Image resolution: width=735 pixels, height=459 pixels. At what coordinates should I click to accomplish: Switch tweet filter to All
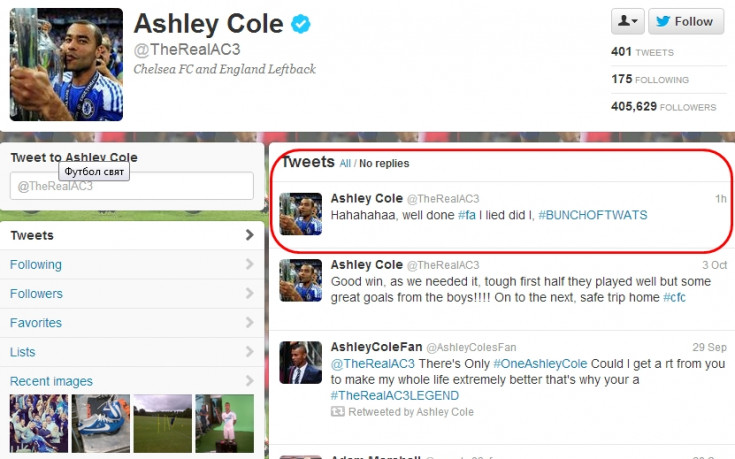345,164
